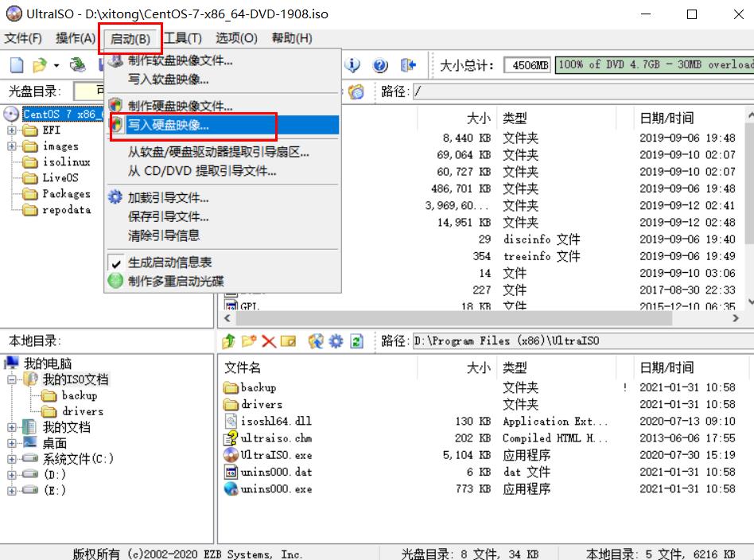This screenshot has width=754, height=560.
Task: Refresh the local directory listing
Action: click(x=355, y=340)
